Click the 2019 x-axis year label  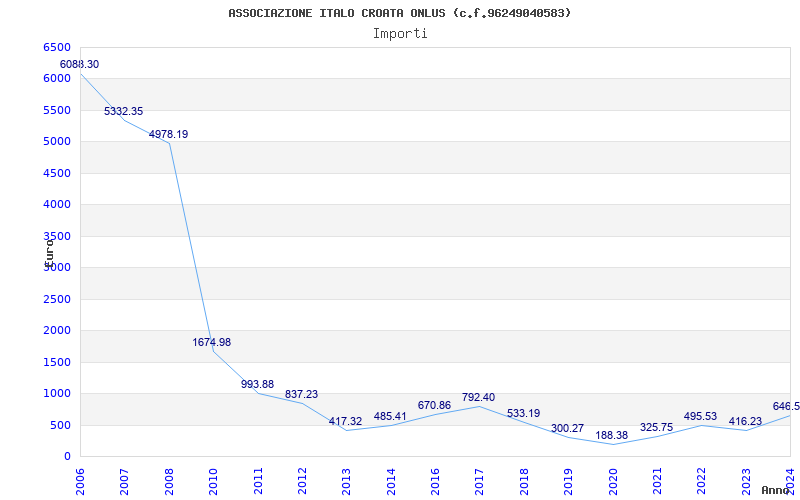tap(568, 482)
